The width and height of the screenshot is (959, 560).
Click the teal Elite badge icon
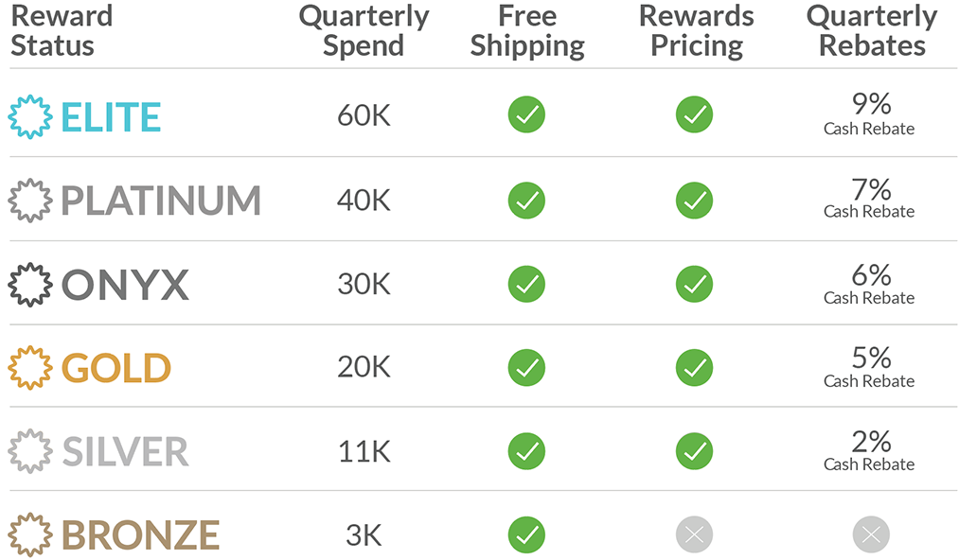pos(30,116)
